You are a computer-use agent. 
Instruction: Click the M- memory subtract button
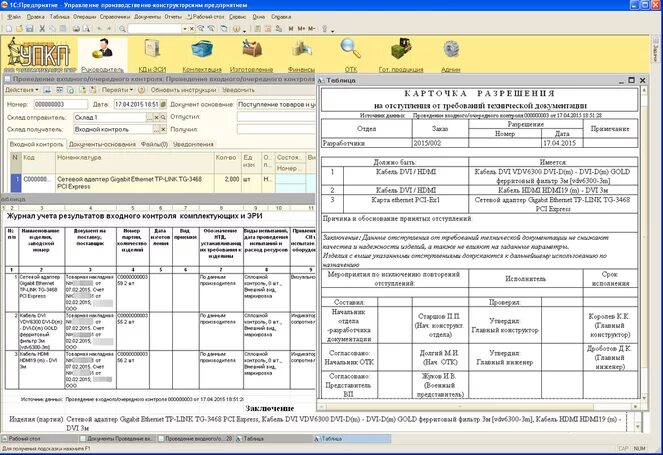(x=312, y=29)
